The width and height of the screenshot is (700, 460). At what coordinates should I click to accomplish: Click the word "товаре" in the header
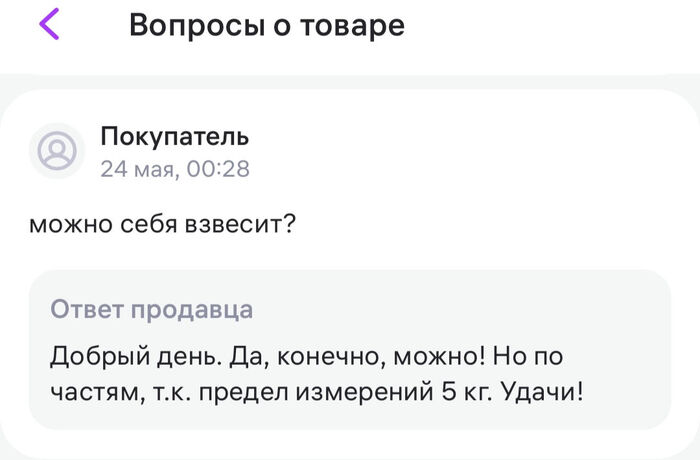click(355, 25)
